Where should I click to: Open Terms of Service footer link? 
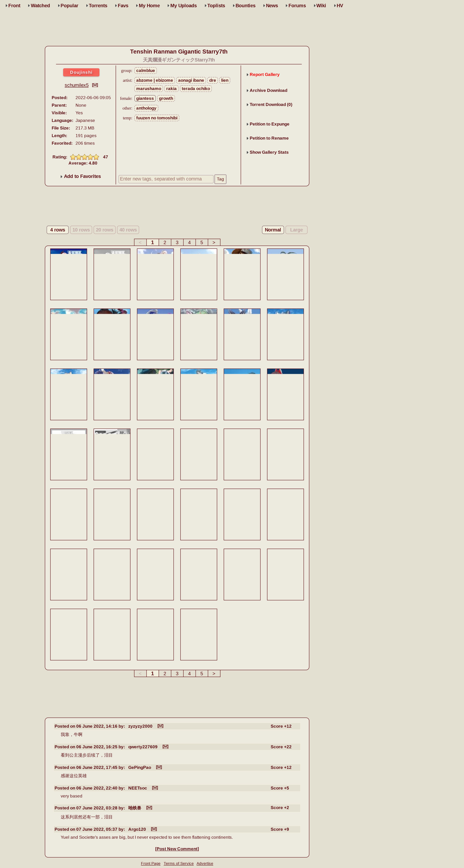[x=179, y=864]
